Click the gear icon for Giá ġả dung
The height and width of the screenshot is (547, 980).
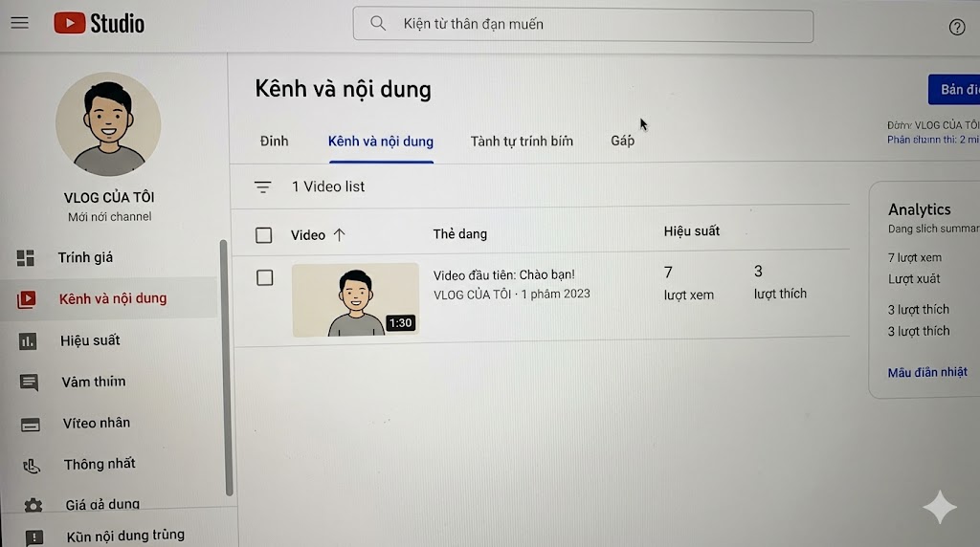click(x=33, y=505)
